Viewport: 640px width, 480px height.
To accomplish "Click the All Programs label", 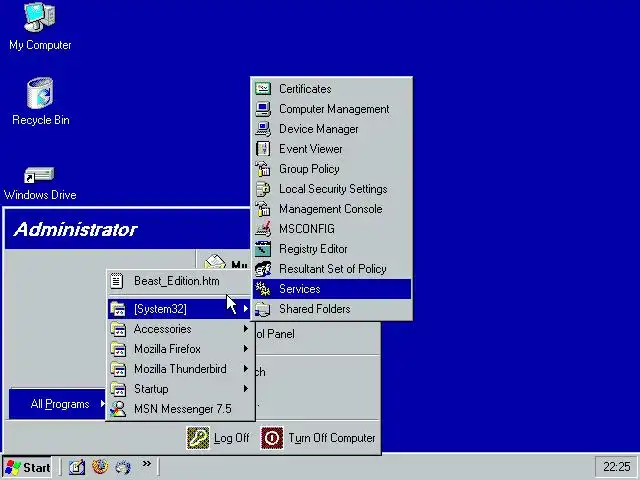I will point(60,404).
